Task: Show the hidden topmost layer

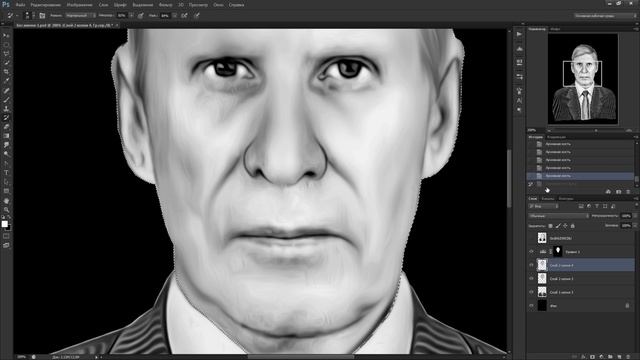Action: click(x=531, y=238)
